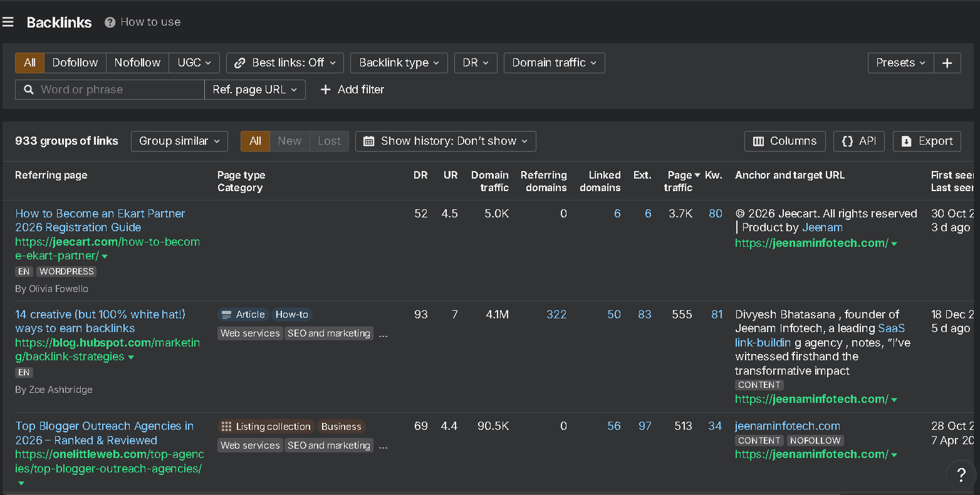Open Ref. page URL dropdown
Screen dimensions: 980x495
point(255,90)
